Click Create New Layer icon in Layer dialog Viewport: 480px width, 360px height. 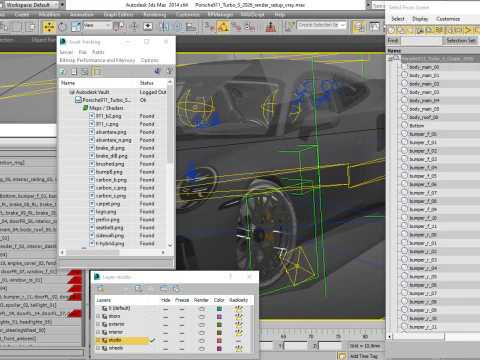[100, 289]
